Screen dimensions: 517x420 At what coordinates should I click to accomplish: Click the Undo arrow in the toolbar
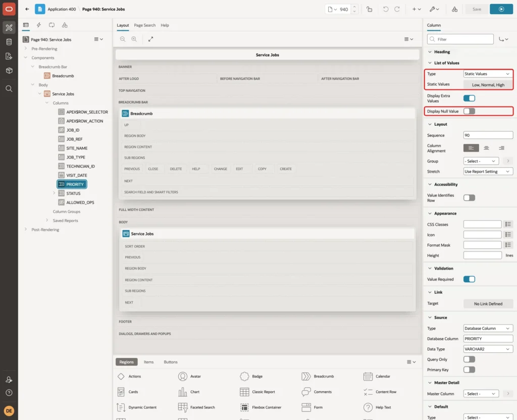(385, 9)
